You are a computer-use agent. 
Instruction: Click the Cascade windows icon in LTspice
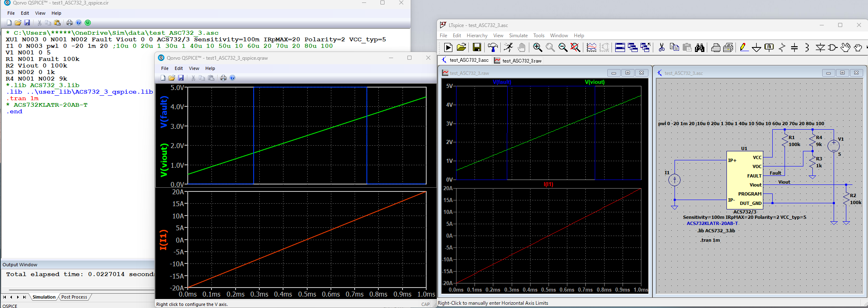(x=633, y=47)
